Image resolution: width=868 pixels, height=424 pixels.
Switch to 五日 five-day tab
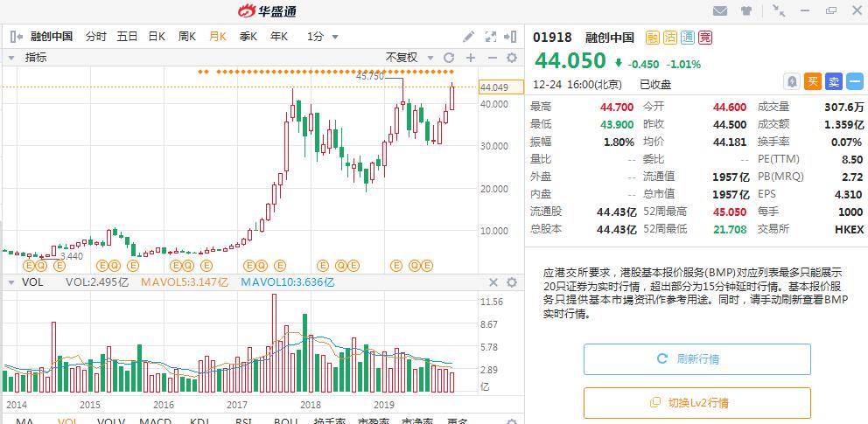(127, 37)
